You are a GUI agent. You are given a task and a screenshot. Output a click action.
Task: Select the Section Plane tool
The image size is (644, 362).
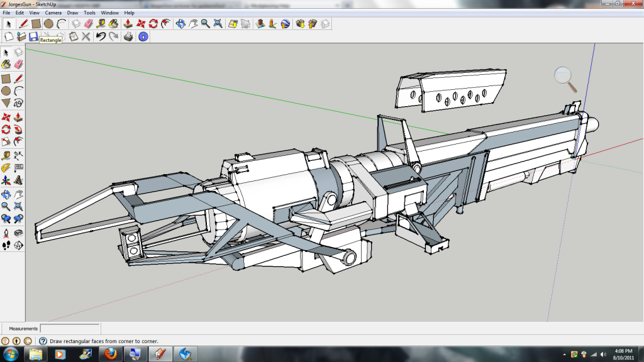pyautogui.click(x=18, y=245)
